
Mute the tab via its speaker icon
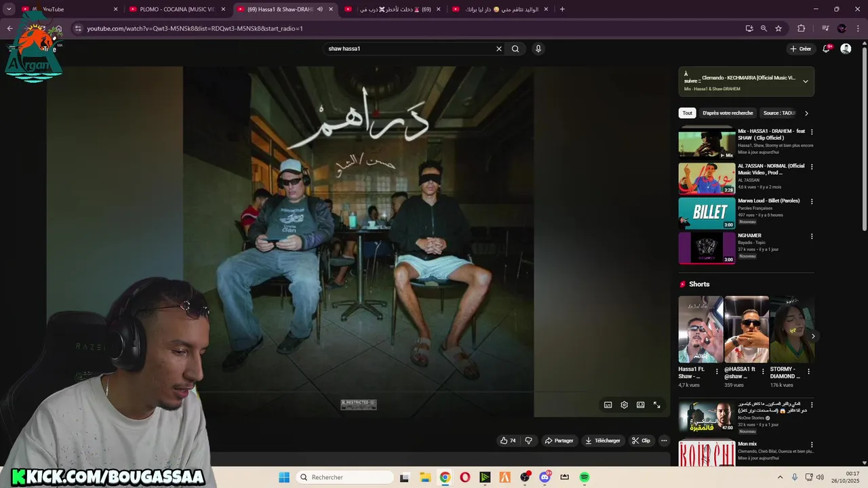319,9
